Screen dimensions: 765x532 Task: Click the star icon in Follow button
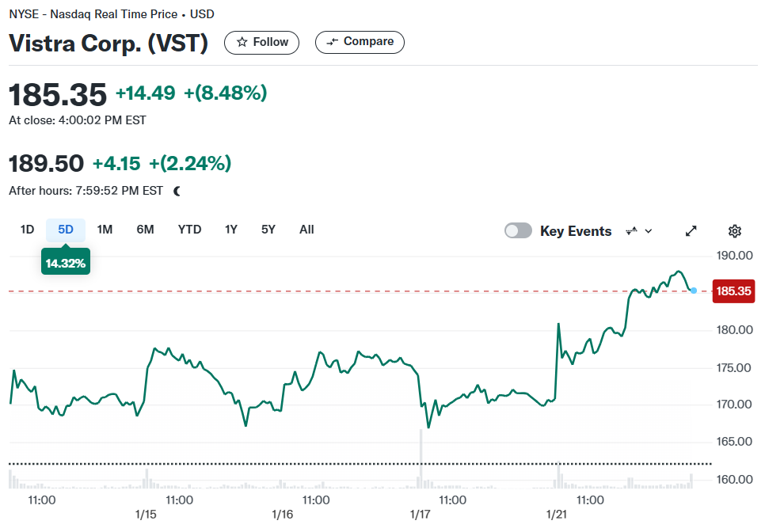click(242, 43)
